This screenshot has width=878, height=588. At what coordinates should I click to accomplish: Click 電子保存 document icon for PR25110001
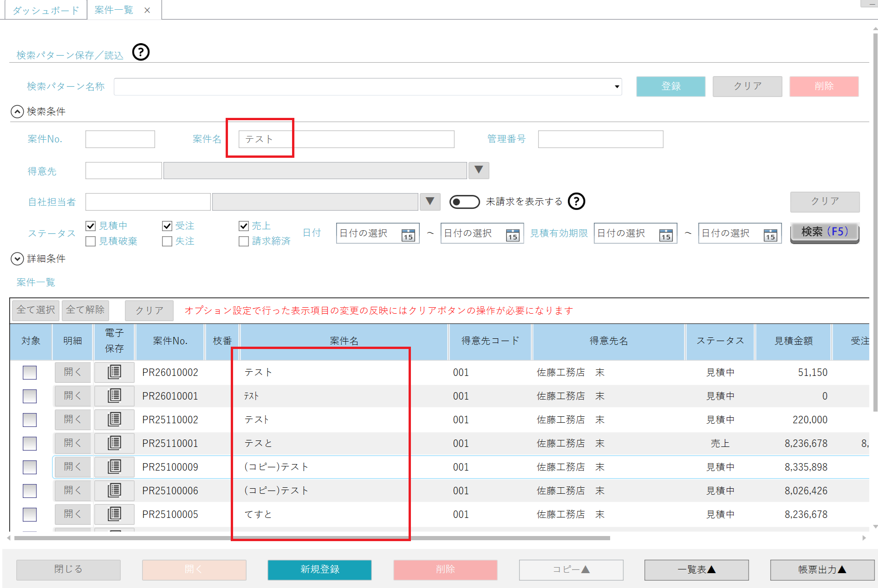[x=114, y=443]
